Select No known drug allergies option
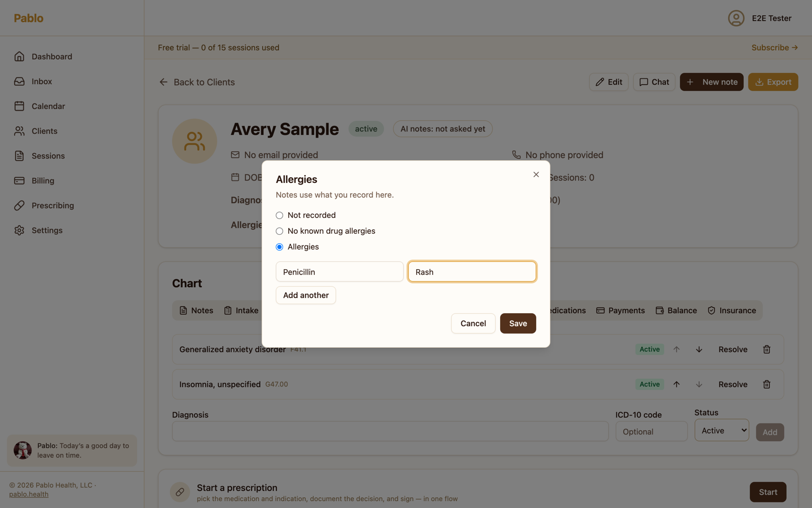This screenshot has width=812, height=508. pyautogui.click(x=280, y=231)
